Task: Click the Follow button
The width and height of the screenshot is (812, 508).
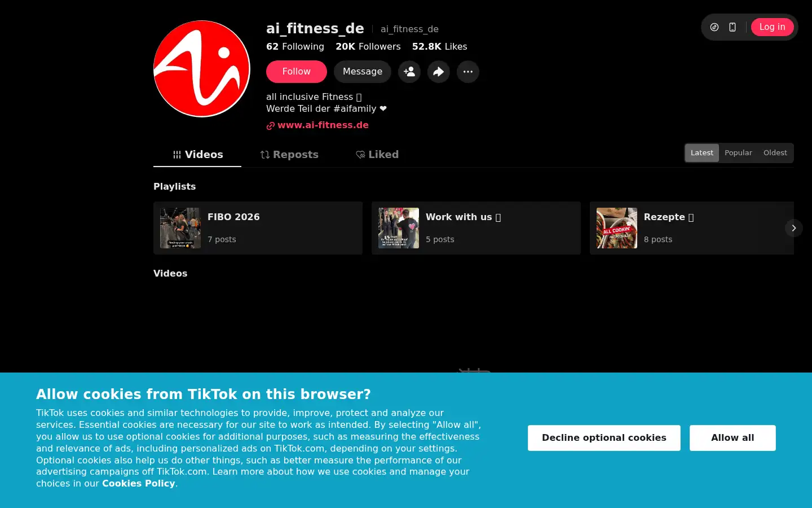Action: coord(297,72)
